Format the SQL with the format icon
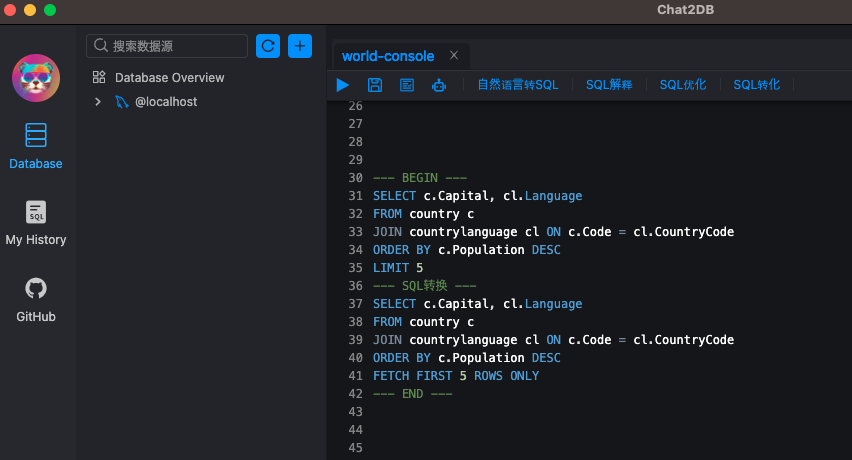Viewport: 852px width, 460px height. tap(407, 85)
